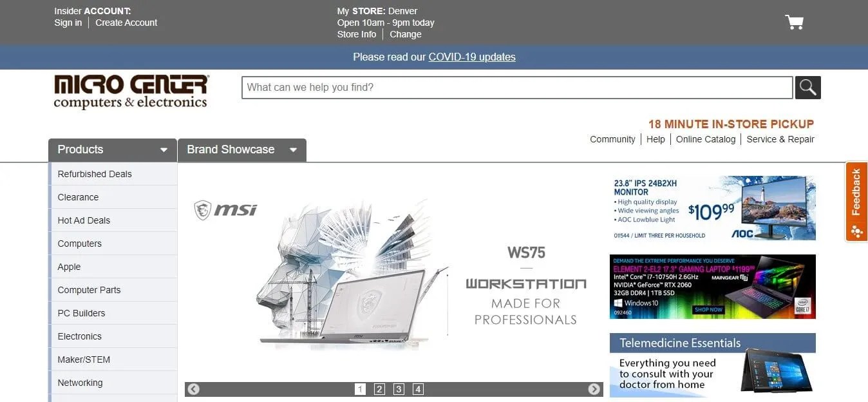This screenshot has width=868, height=402.
Task: Click the My STORE: Denver text
Action: coord(377,11)
